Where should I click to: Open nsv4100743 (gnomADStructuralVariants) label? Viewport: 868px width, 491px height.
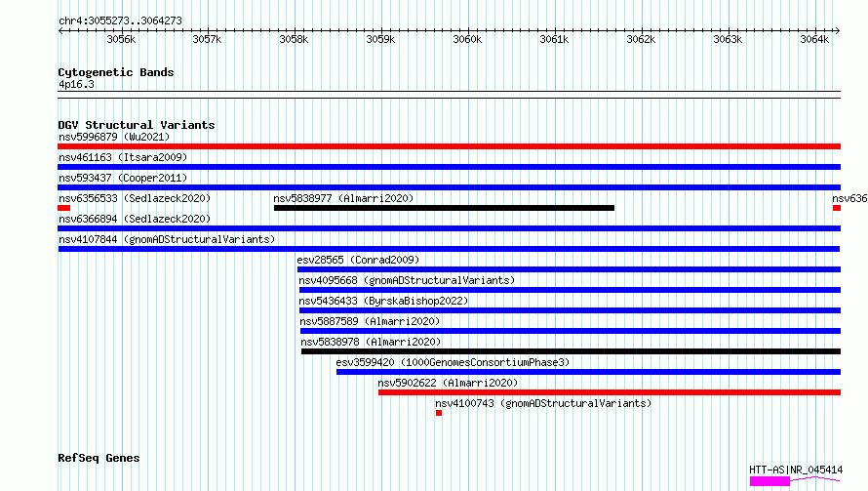tap(543, 403)
